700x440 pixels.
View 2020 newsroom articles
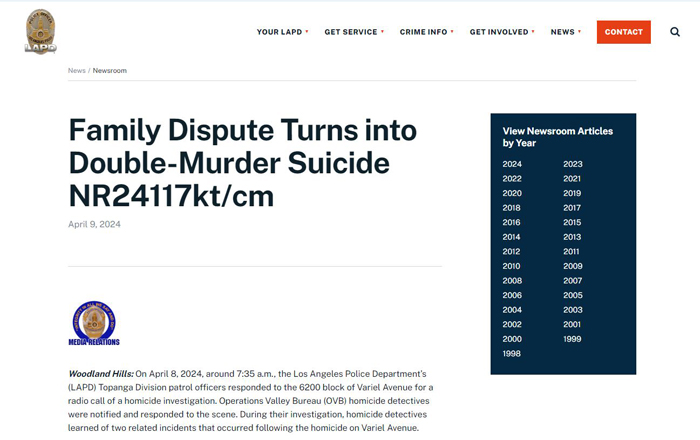(x=512, y=193)
